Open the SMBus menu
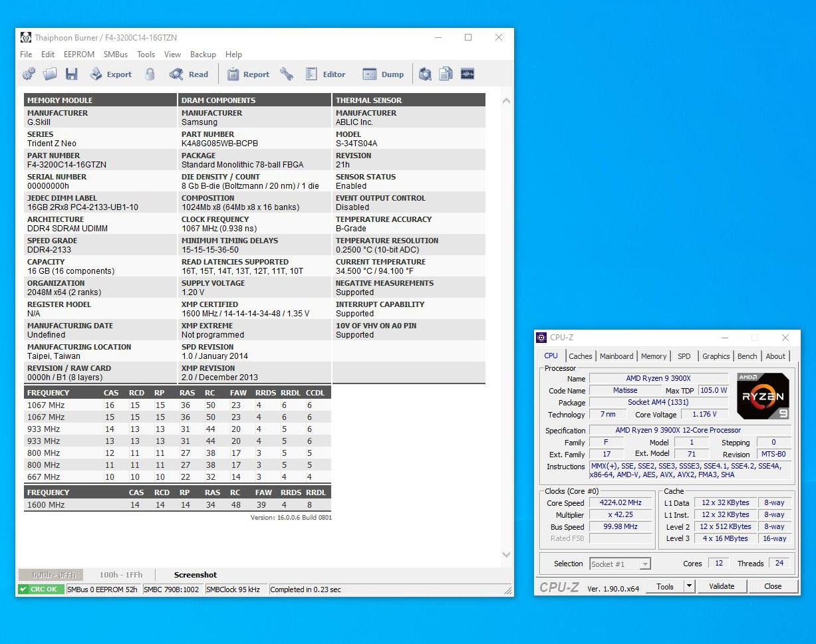This screenshot has height=644, width=816. tap(116, 54)
